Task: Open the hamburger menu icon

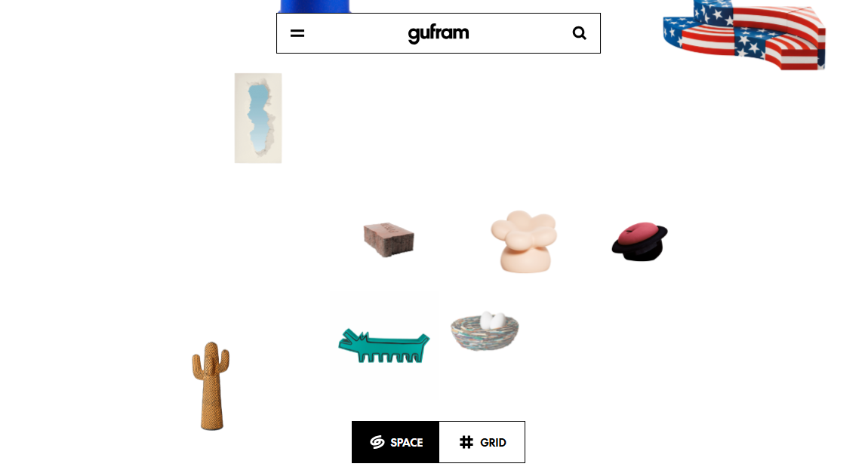Action: pos(297,33)
